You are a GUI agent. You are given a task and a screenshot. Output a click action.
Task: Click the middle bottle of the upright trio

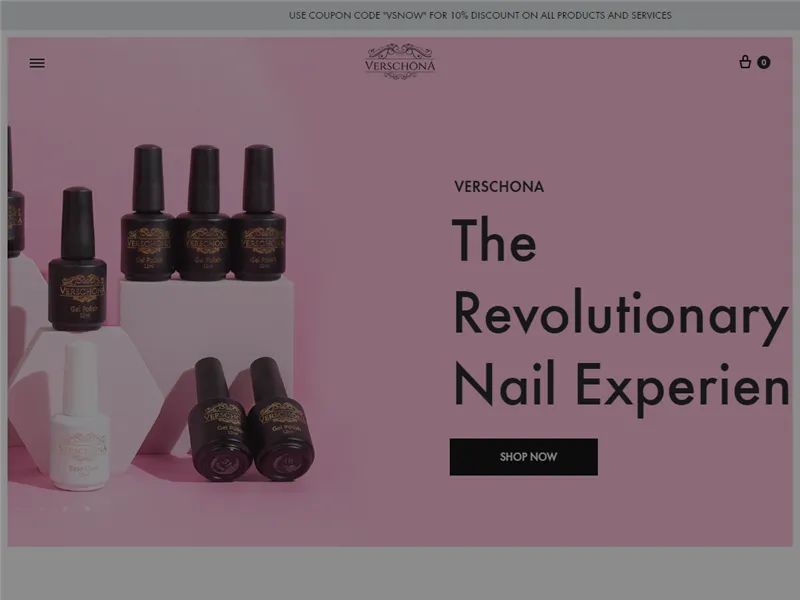click(204, 213)
